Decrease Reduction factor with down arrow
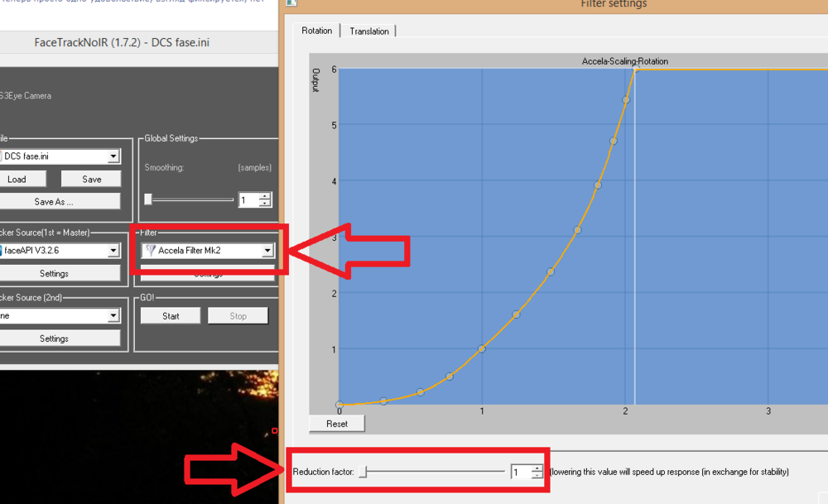828x504 pixels. click(x=537, y=476)
